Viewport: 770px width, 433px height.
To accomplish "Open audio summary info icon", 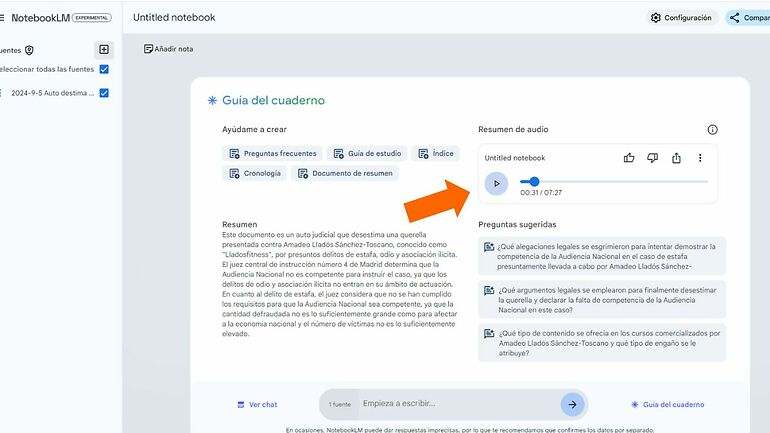I will point(712,130).
